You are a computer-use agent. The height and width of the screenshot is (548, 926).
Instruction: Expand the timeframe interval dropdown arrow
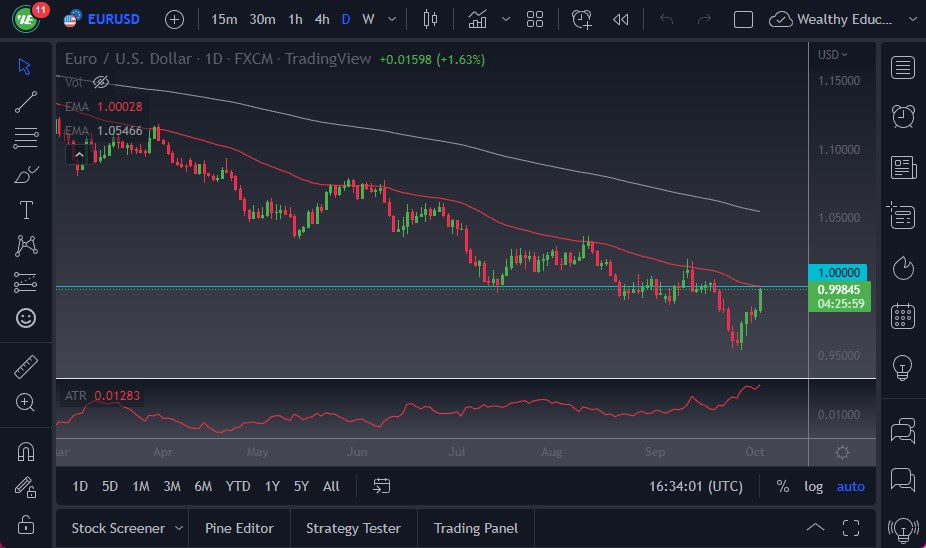(390, 19)
